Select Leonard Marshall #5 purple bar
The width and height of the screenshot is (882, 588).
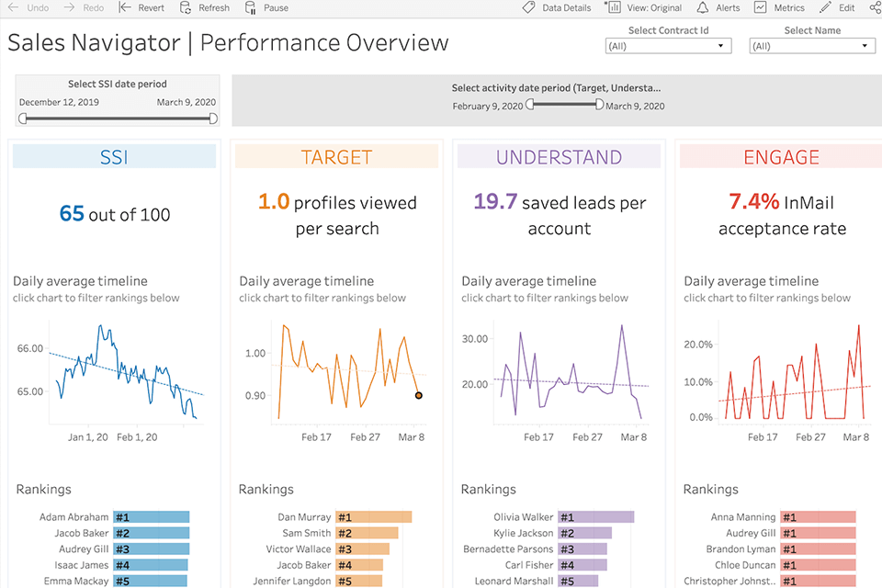point(578,582)
